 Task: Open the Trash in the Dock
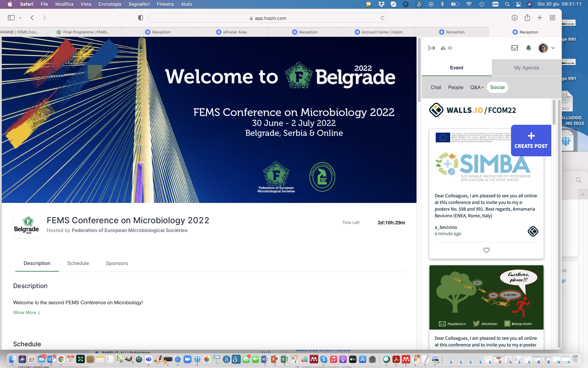tap(575, 359)
